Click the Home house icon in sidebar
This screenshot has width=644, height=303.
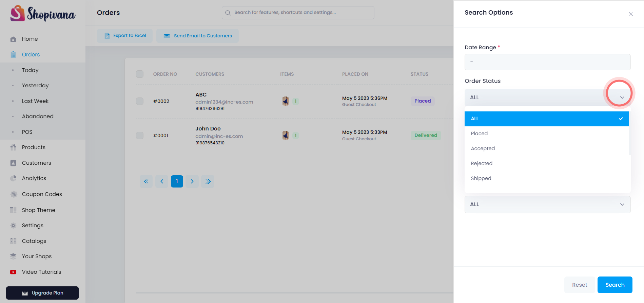tap(13, 39)
